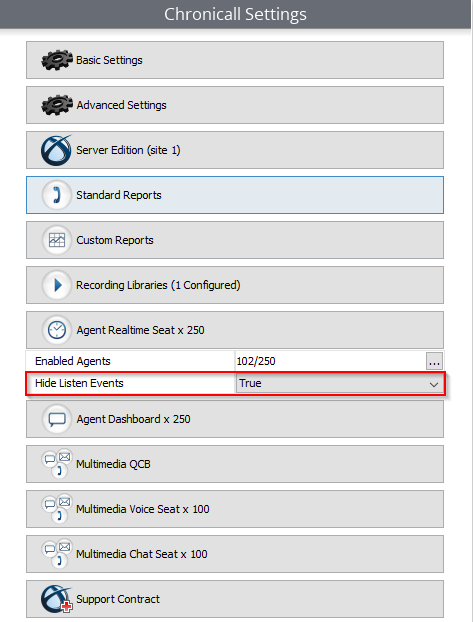Click the Multimedia QCB icon
473x622 pixels.
coord(57,464)
